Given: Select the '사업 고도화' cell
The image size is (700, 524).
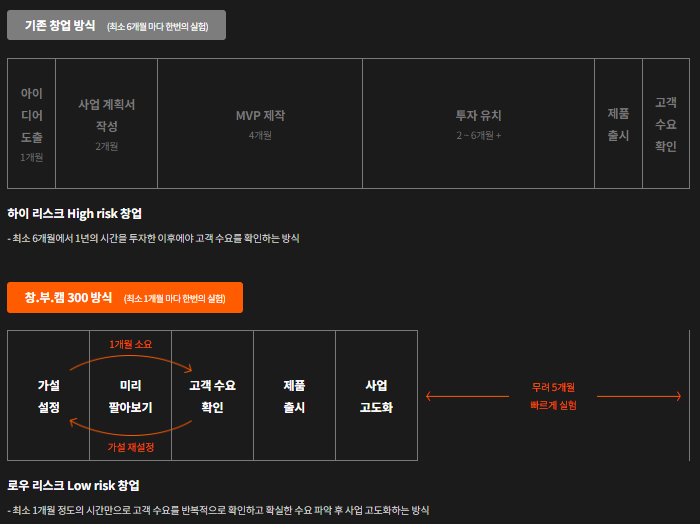Looking at the screenshot, I should 376,396.
